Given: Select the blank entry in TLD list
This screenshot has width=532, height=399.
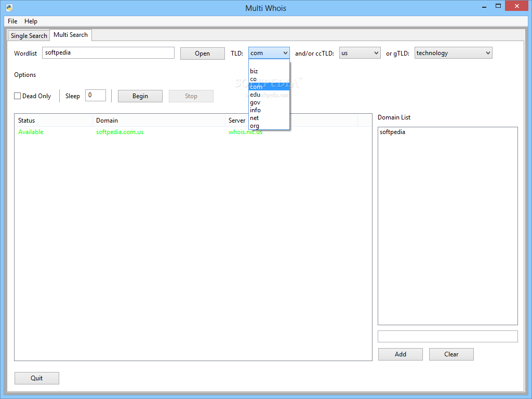Looking at the screenshot, I should pyautogui.click(x=269, y=63).
